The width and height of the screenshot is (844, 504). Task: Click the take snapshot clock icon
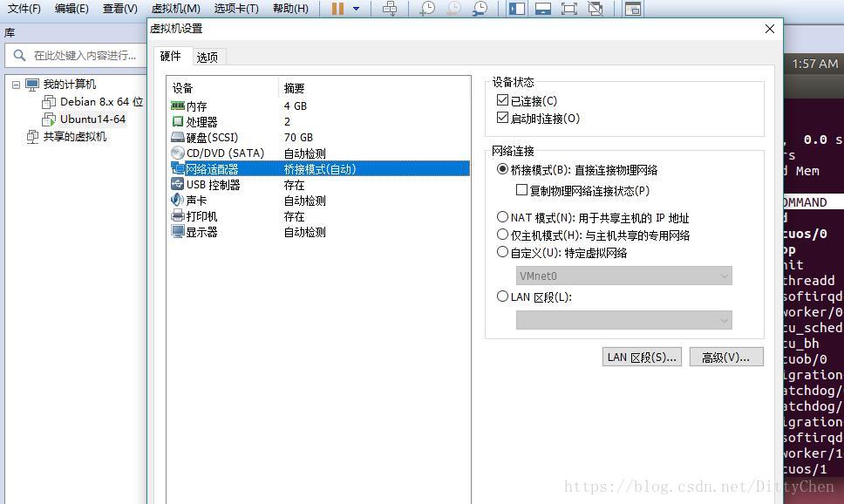(x=427, y=9)
